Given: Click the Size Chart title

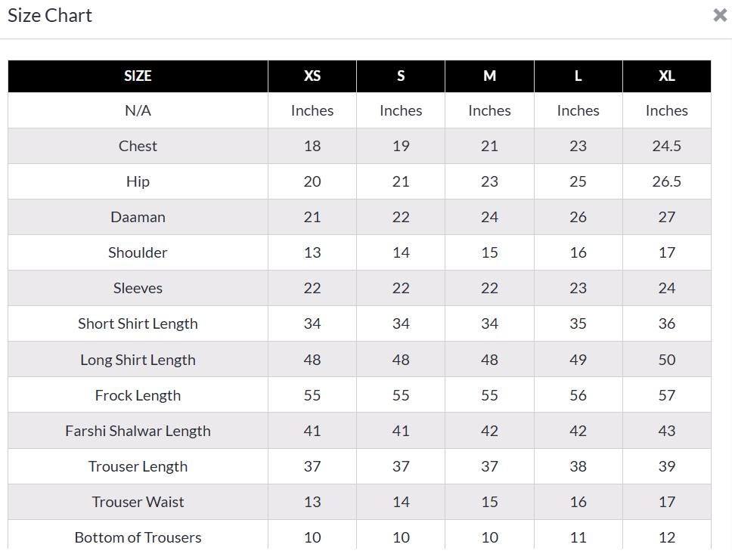Looking at the screenshot, I should point(50,15).
